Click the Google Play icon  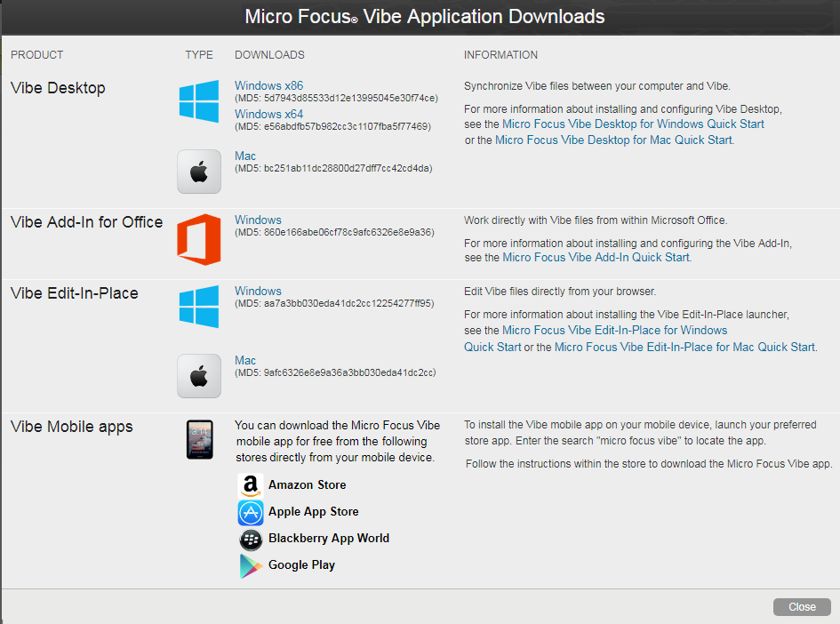coord(251,565)
